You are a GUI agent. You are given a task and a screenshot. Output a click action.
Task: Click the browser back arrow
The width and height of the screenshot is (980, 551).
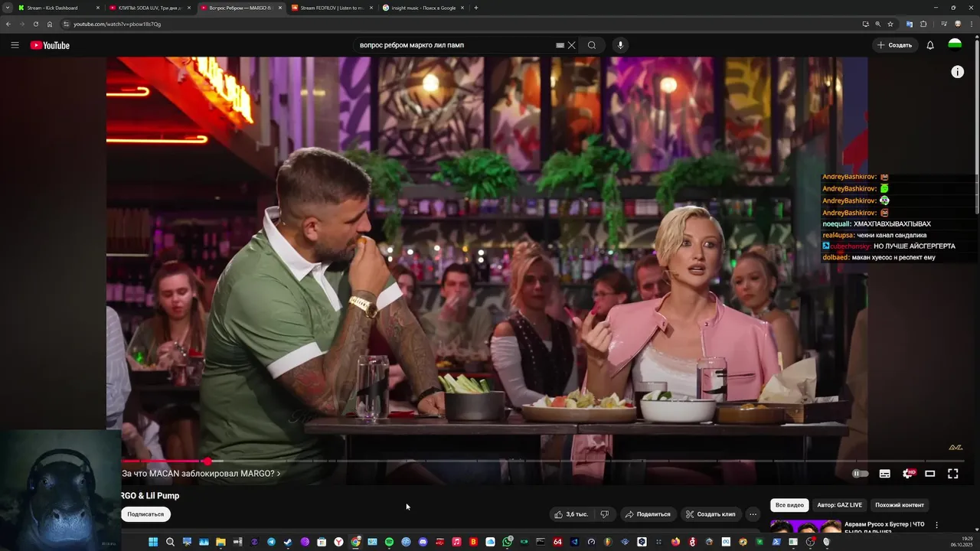[x=8, y=24]
